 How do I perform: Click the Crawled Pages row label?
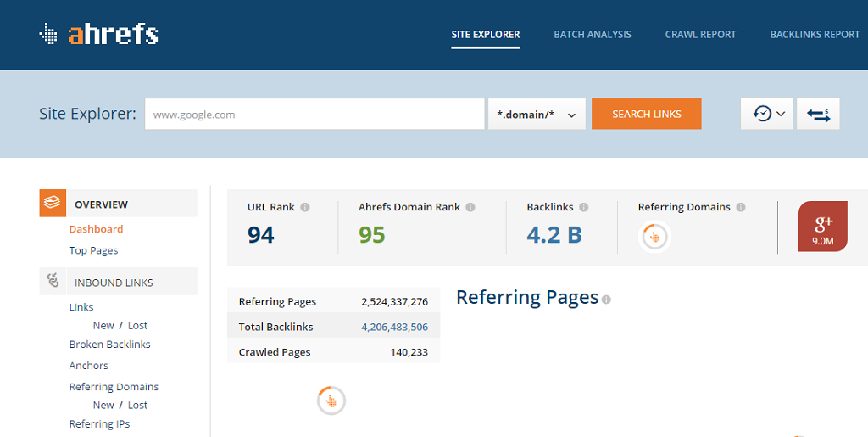[x=275, y=352]
